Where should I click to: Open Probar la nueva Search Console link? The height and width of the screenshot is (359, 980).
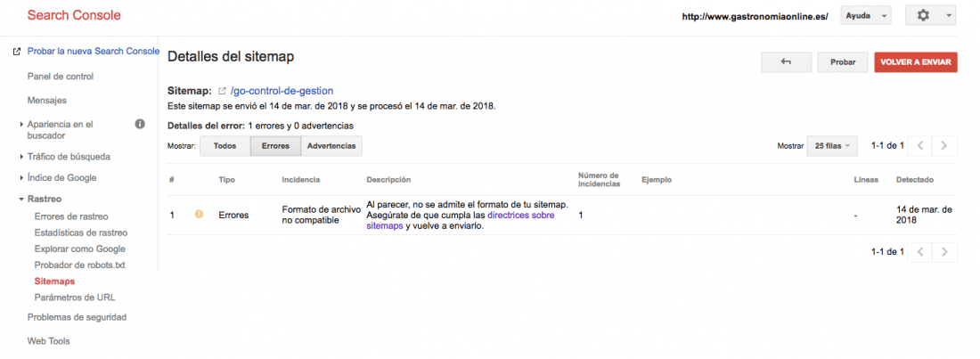tap(94, 52)
